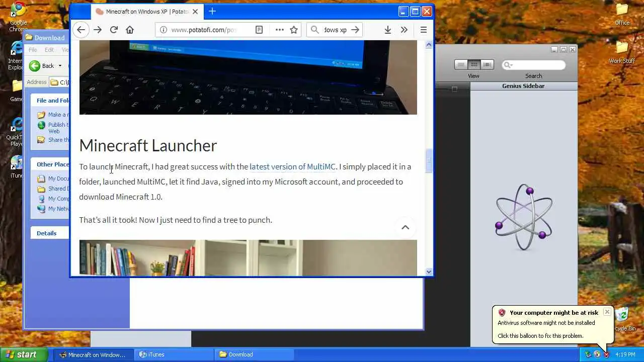
Task: Follow the latest version of MultiMC link
Action: pos(292,167)
